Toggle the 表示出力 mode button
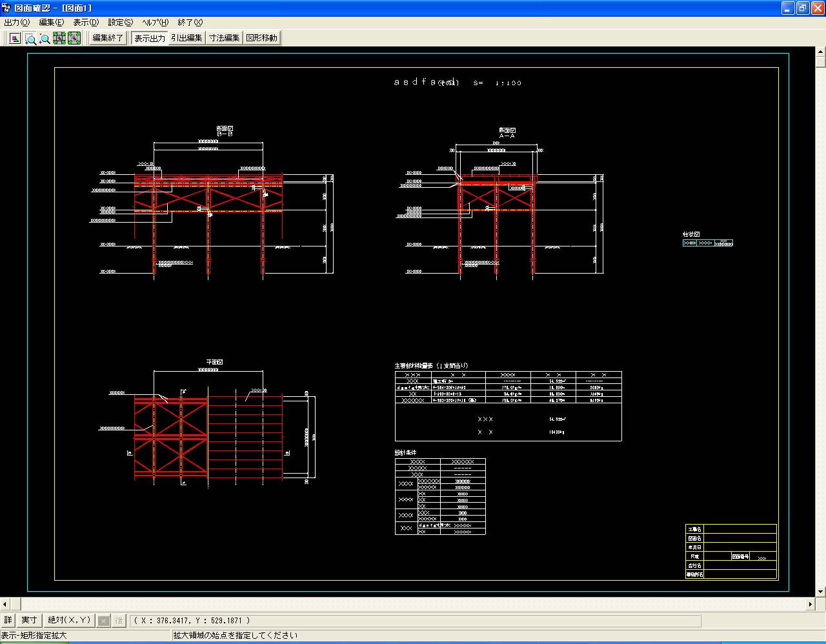Image resolution: width=826 pixels, height=644 pixels. click(150, 39)
